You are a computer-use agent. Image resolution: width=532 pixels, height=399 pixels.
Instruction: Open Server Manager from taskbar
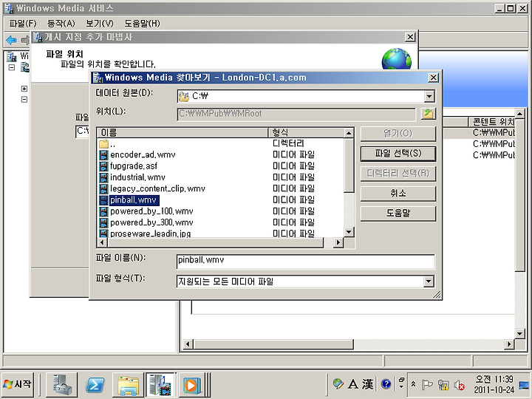click(x=62, y=384)
